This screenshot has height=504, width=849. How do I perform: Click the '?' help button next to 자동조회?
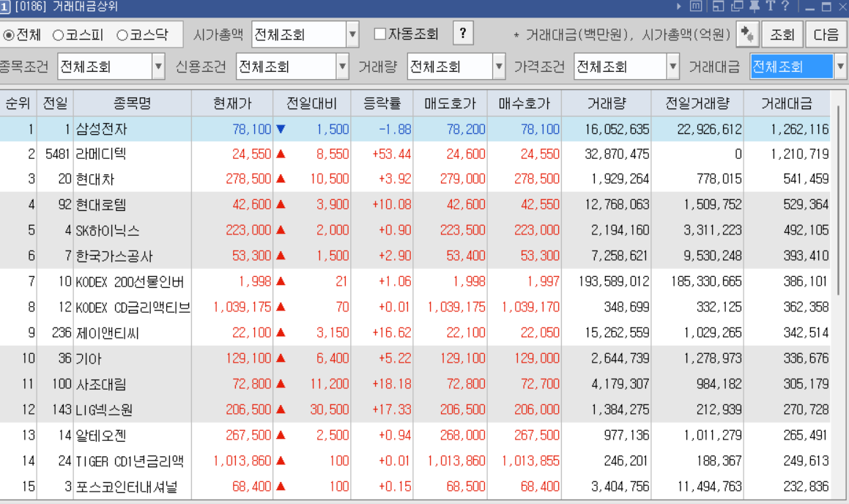(x=463, y=34)
